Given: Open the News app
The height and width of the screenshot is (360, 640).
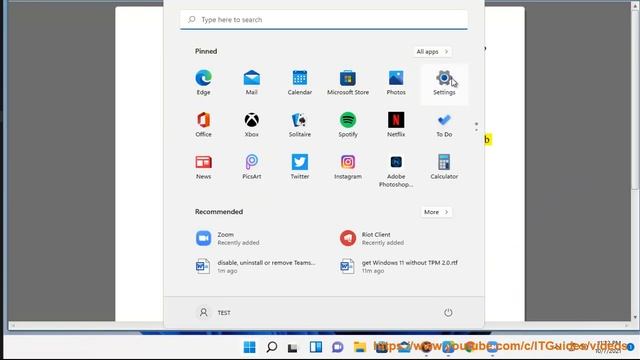Looking at the screenshot, I should (203, 167).
